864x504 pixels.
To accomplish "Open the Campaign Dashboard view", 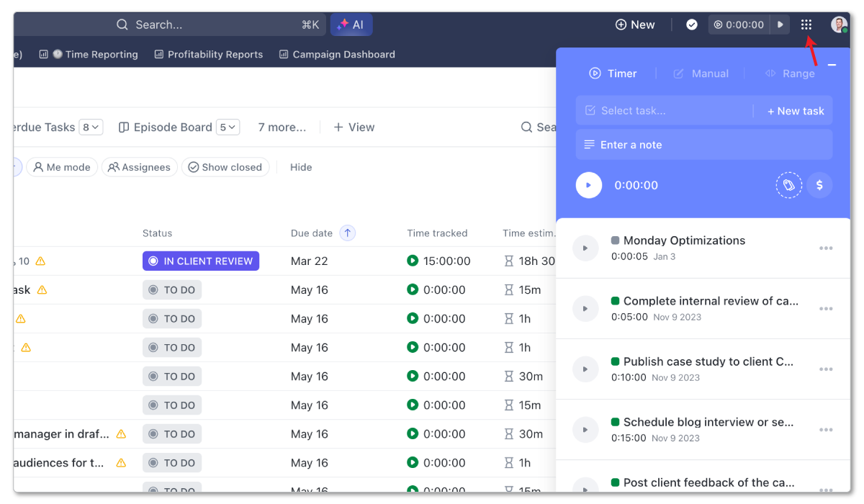I will coord(336,54).
